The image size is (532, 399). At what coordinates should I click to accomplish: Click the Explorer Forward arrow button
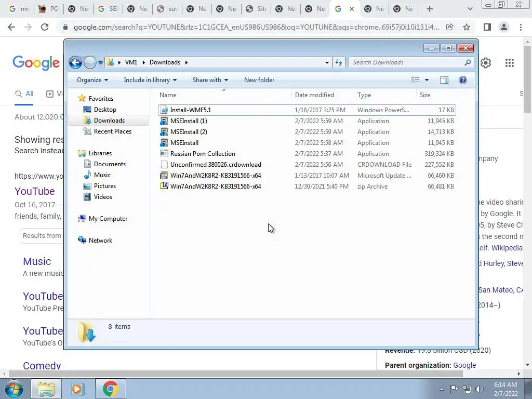(90, 62)
